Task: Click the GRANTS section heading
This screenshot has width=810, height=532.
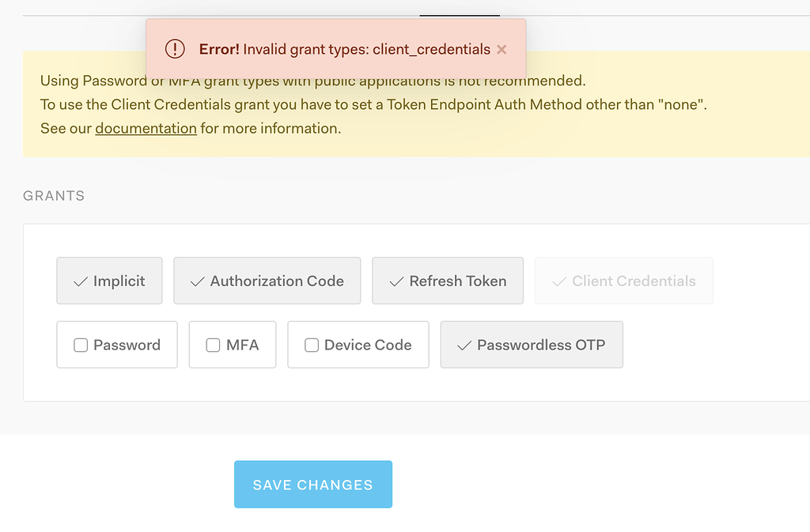Action: pos(54,196)
